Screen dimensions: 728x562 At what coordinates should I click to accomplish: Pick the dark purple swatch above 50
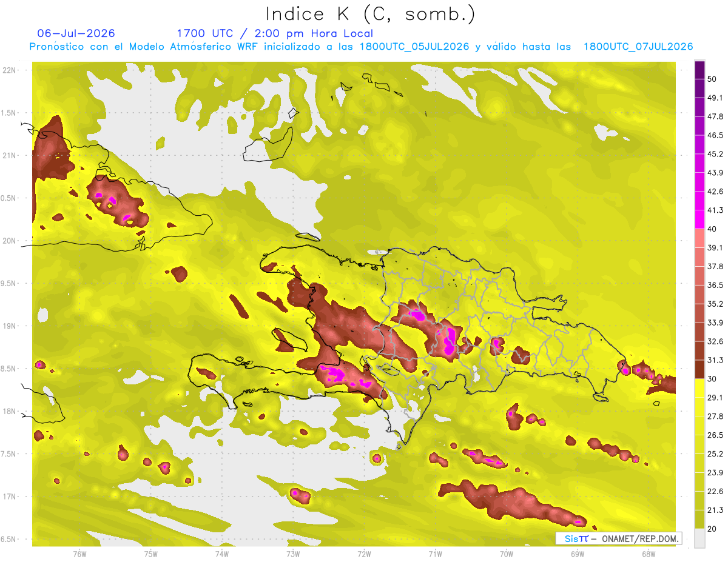[x=699, y=70]
